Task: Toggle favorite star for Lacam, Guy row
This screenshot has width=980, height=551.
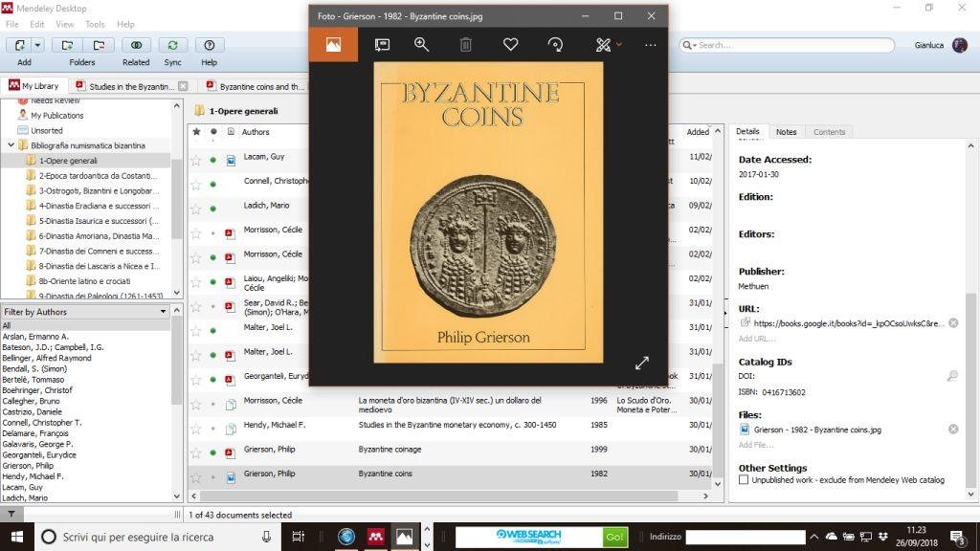Action: 196,161
